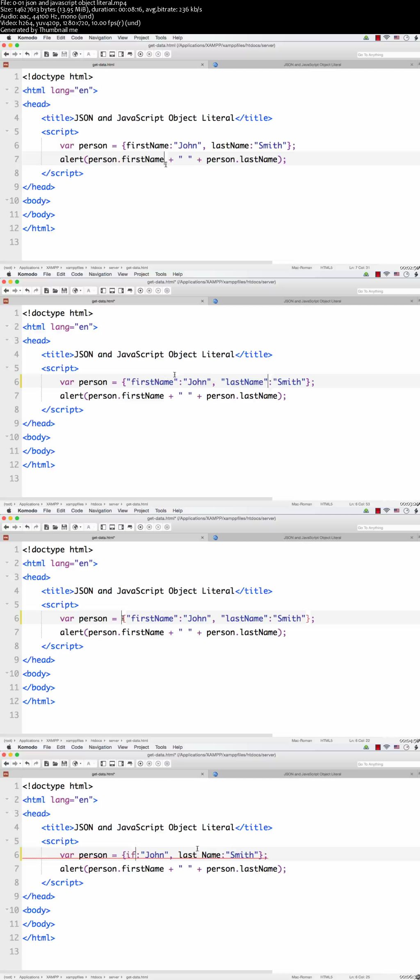The image size is (420, 980).
Task: Open the Project menu in the third frame
Action: coord(142,511)
